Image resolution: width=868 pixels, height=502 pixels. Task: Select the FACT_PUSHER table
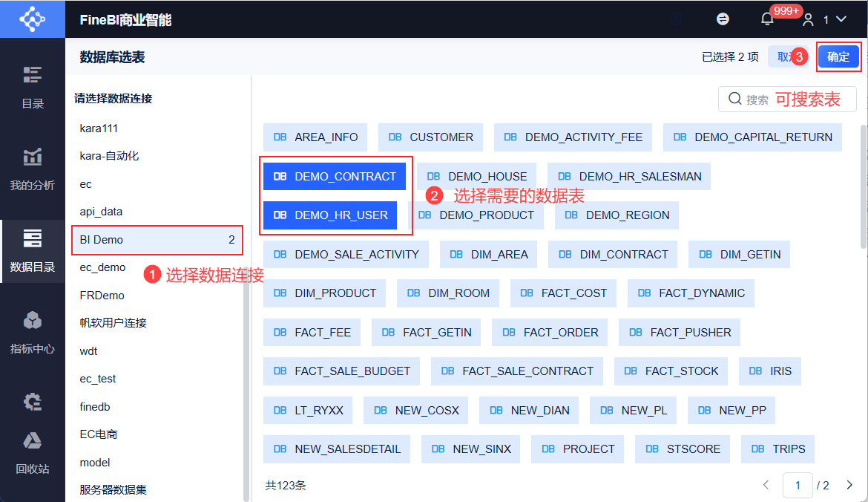pos(680,333)
